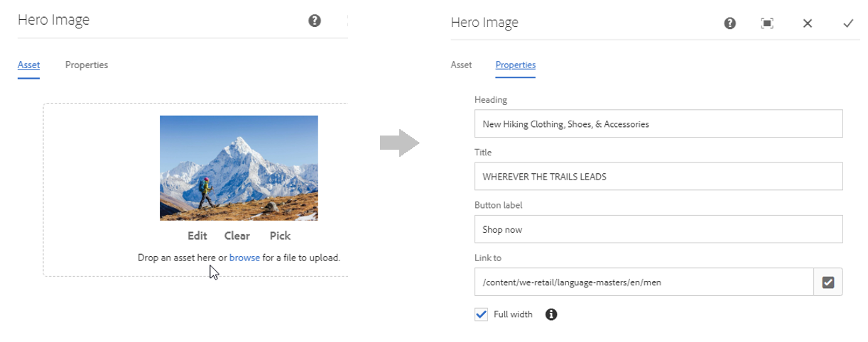Image resolution: width=868 pixels, height=342 pixels.
Task: Confirm changes with the checkmark icon
Action: tap(848, 23)
